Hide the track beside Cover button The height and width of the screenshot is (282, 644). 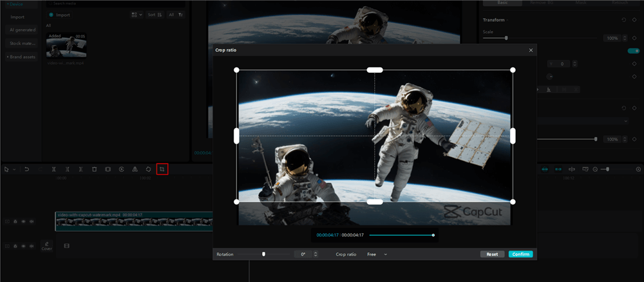click(23, 246)
